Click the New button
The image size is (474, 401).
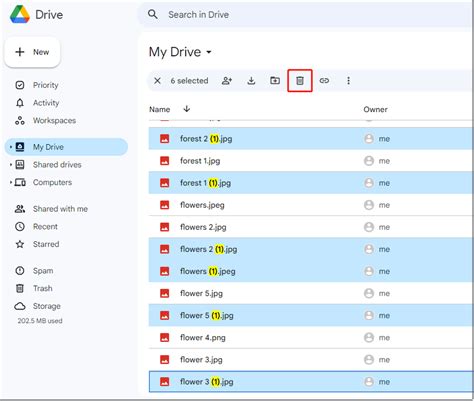pos(32,52)
